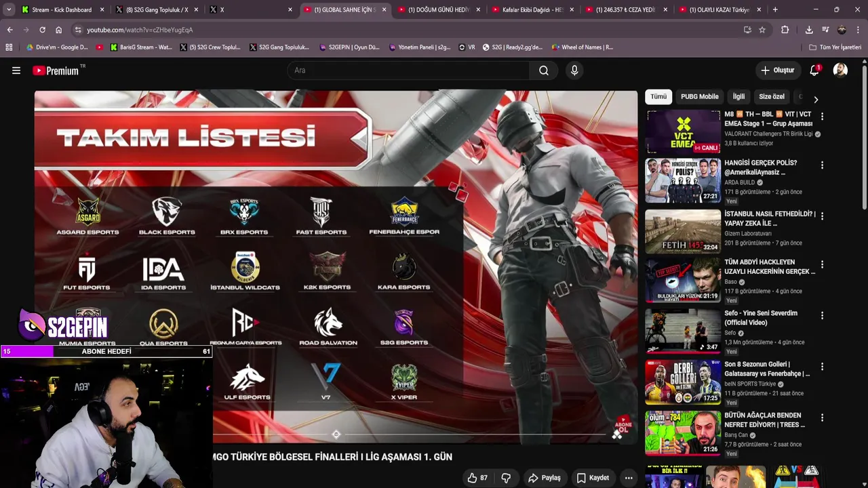
Task: Open options menu for HANGİSİ GERÇEK POLİS video
Action: click(822, 165)
